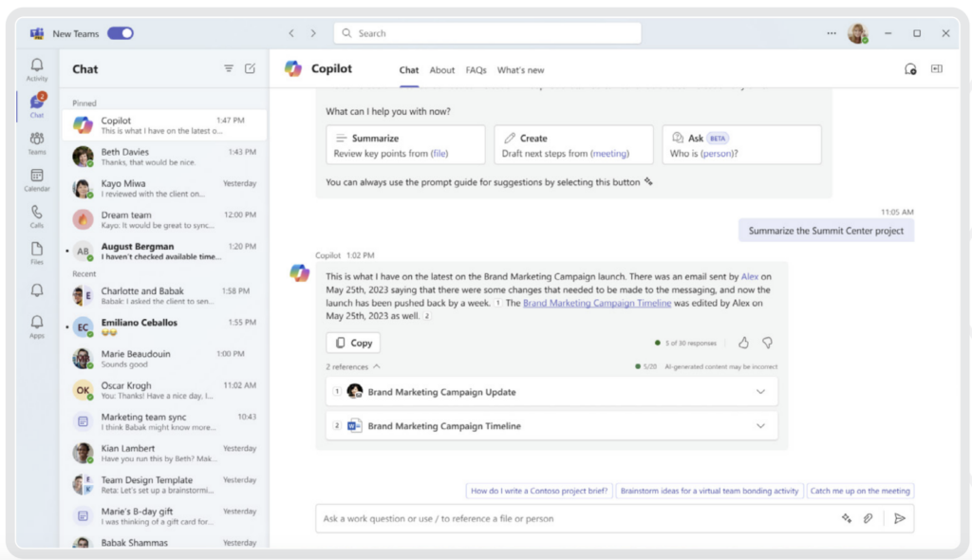
Task: Attach a file with paperclip icon
Action: click(x=868, y=518)
